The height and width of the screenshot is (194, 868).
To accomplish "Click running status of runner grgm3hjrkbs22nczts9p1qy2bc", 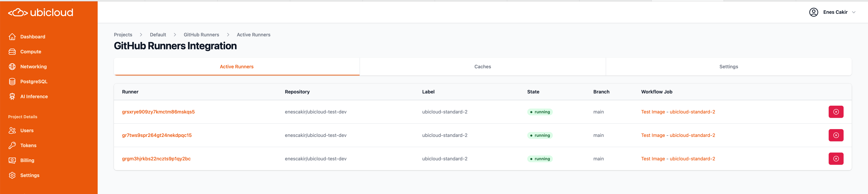I will (x=540, y=159).
